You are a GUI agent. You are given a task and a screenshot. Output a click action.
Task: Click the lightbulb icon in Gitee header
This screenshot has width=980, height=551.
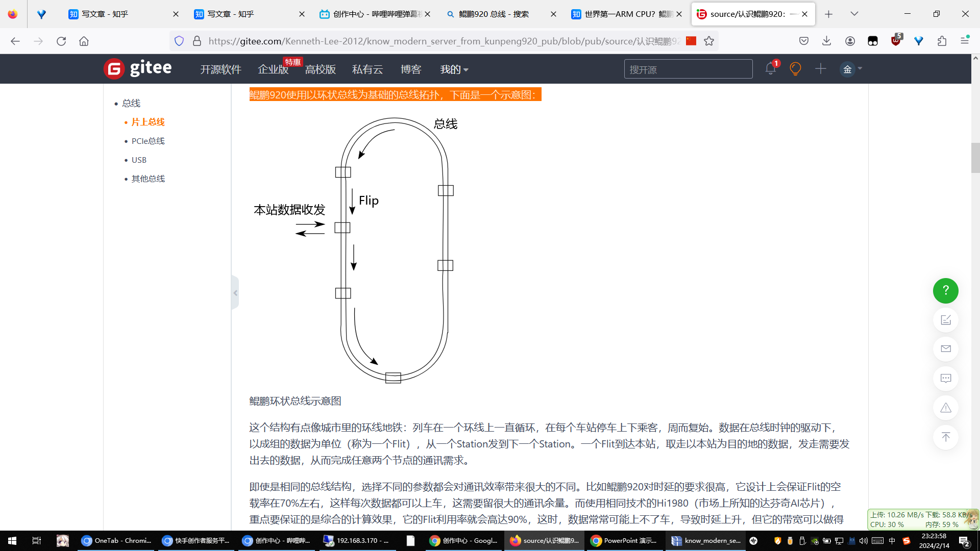pyautogui.click(x=796, y=68)
